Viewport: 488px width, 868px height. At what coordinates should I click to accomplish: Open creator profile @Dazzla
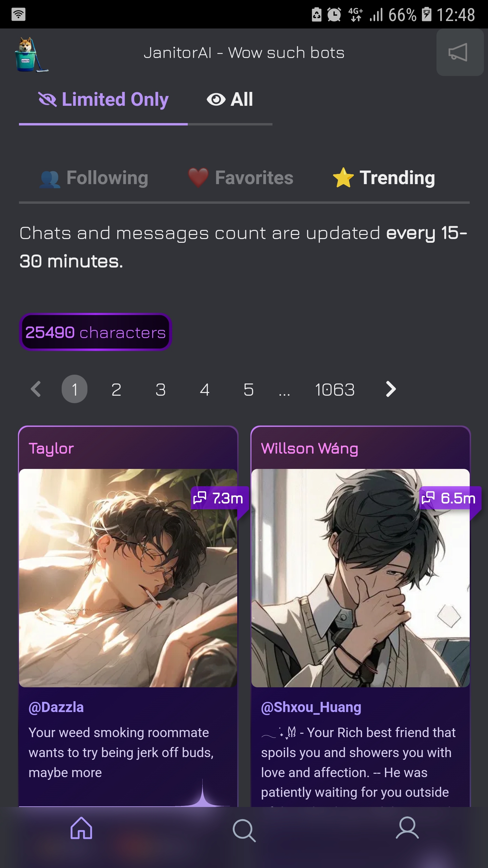coord(56,707)
